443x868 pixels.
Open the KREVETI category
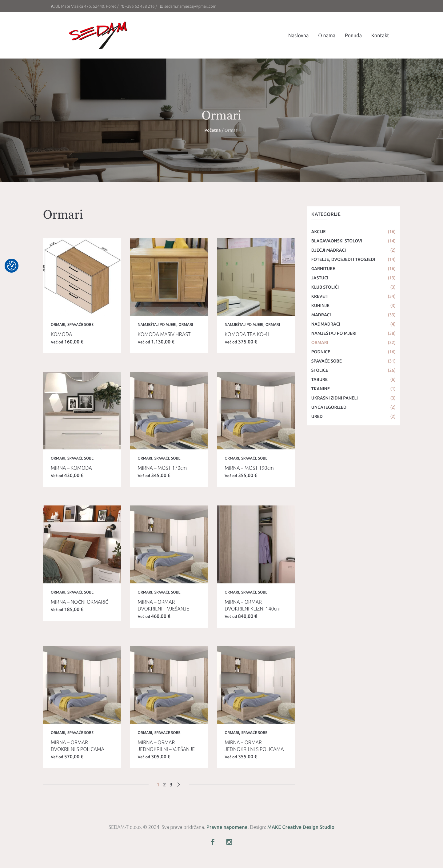tap(320, 296)
